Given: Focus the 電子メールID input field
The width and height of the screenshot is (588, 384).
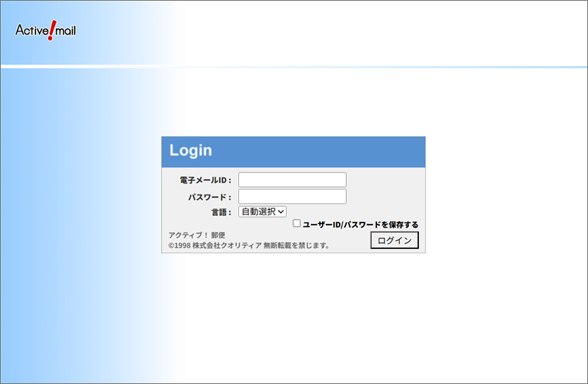Looking at the screenshot, I should (x=292, y=180).
